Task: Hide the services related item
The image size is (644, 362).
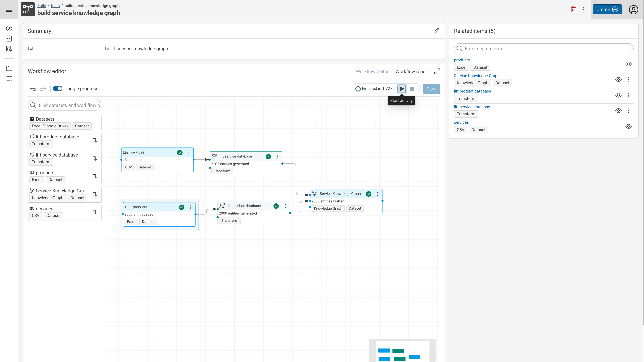Action: tap(629, 126)
